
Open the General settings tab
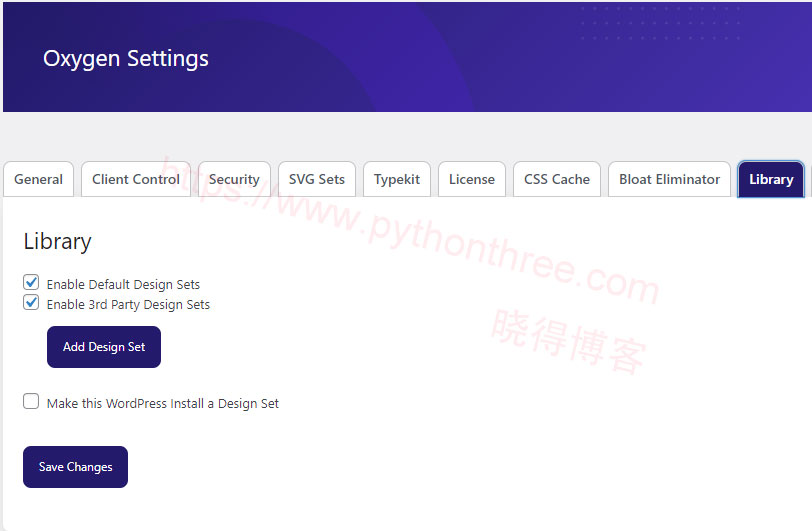38,179
